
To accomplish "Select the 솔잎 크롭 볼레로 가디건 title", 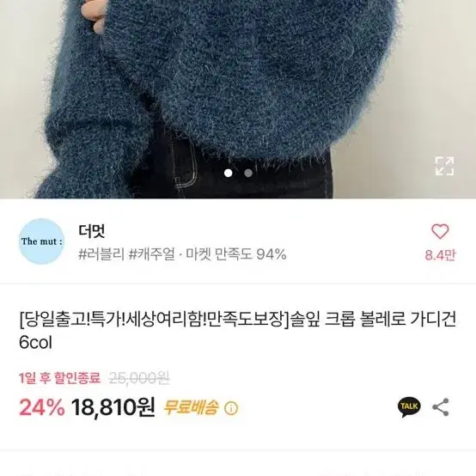I will click(373, 320).
